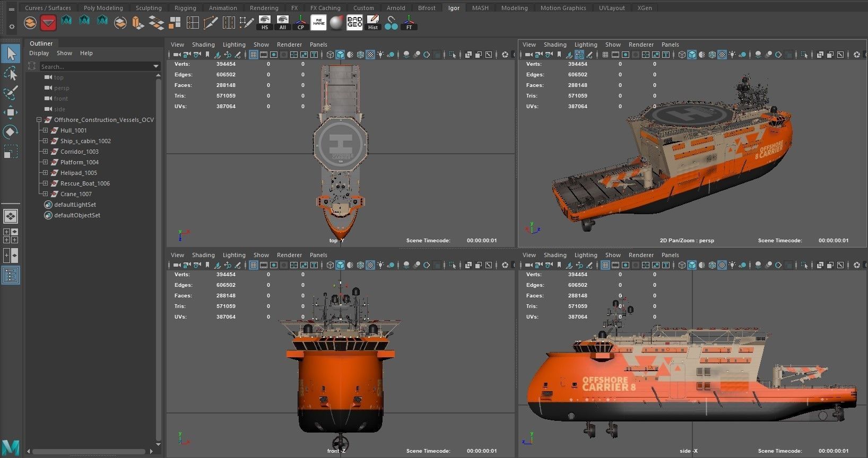The height and width of the screenshot is (458, 868).
Task: Expand the Corridor_1003 node
Action: pyautogui.click(x=45, y=152)
